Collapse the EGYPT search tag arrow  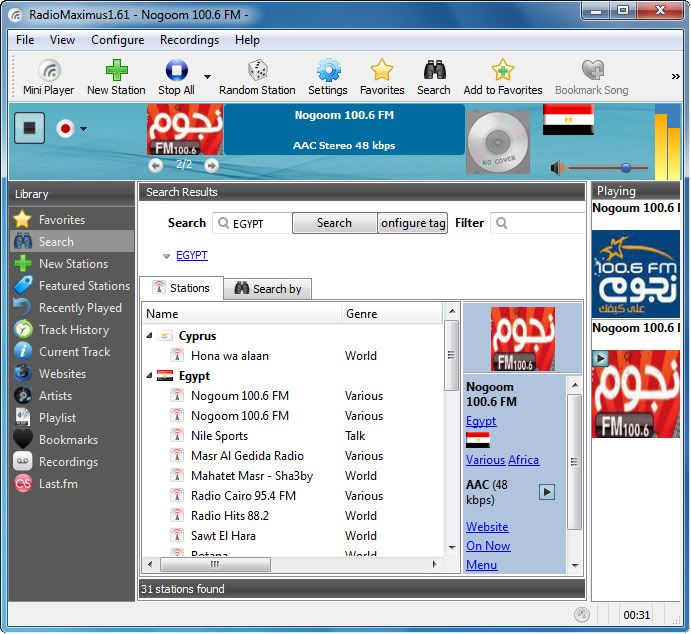pyautogui.click(x=166, y=256)
